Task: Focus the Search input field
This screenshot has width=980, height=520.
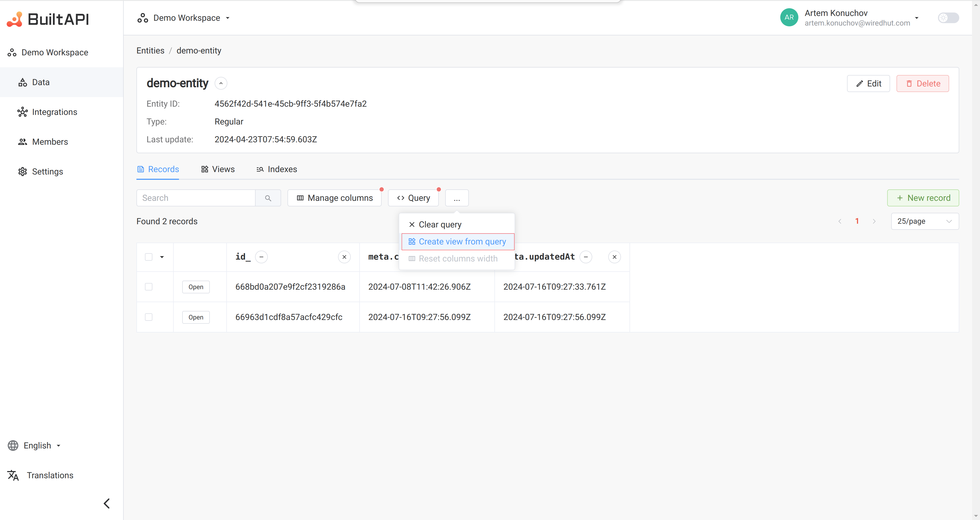Action: 196,198
